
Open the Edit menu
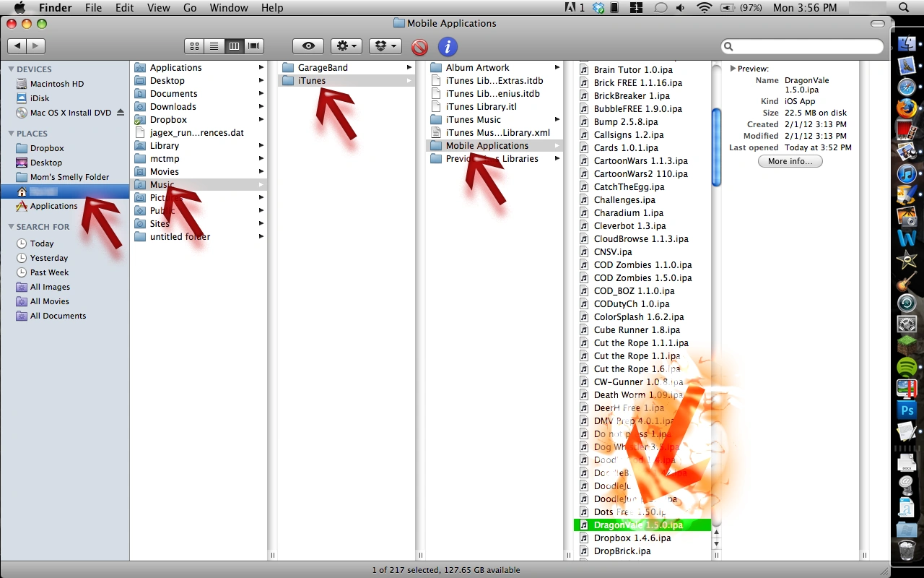(x=125, y=8)
